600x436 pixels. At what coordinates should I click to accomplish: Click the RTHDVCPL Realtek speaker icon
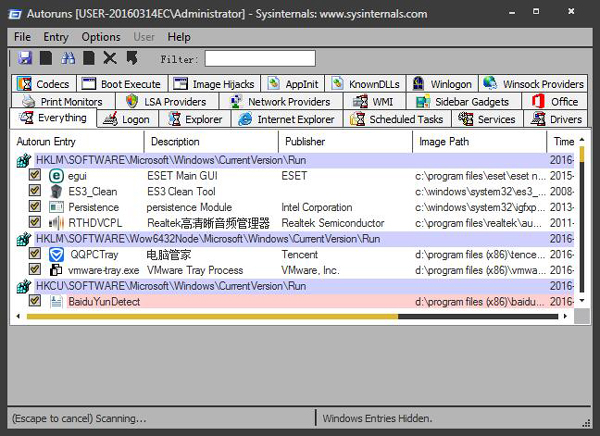[x=56, y=223]
